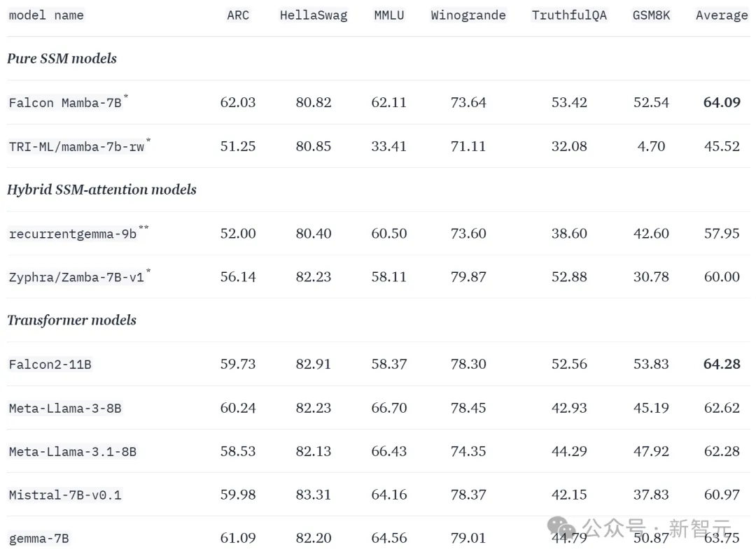The height and width of the screenshot is (559, 756).
Task: Click Hybrid SSM-attention models section heading
Action: (x=101, y=190)
